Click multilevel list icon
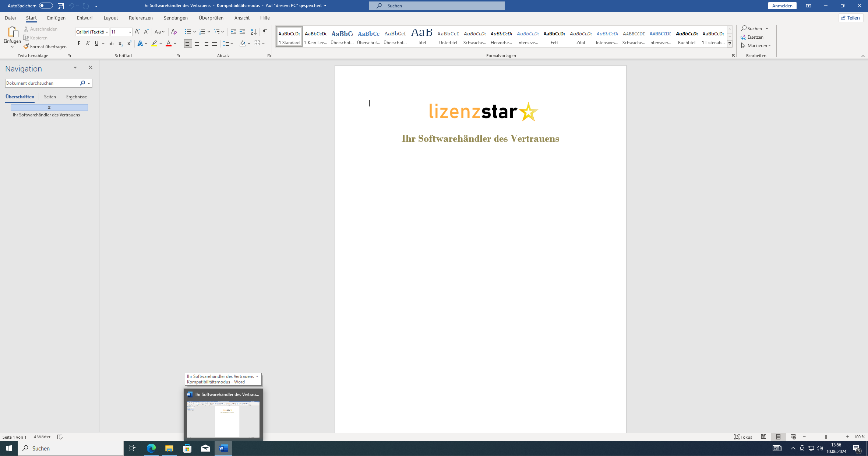This screenshot has height=456, width=868. coord(217,32)
